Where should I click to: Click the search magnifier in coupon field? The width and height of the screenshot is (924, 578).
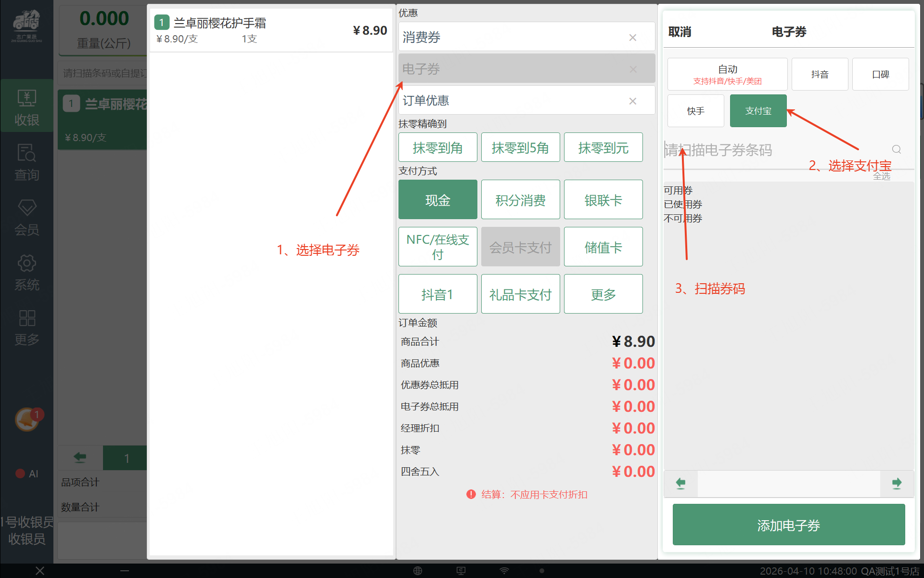pyautogui.click(x=896, y=150)
